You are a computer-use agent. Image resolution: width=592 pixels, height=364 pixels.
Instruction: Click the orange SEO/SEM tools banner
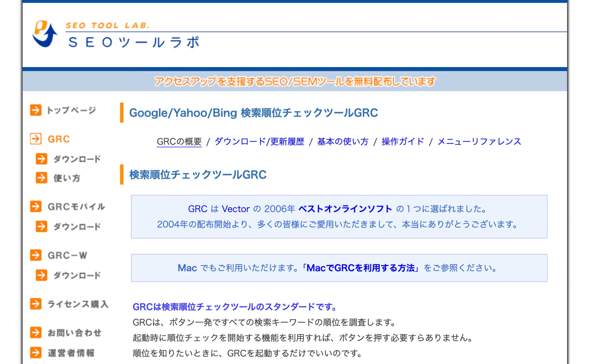pos(295,82)
